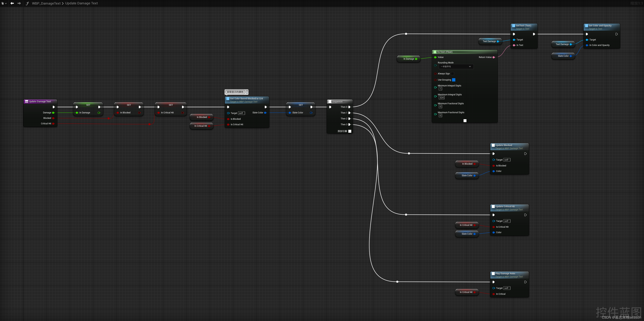Toggle comment bubble pin on Get Color node
The height and width of the screenshot is (321, 644).
(247, 91)
